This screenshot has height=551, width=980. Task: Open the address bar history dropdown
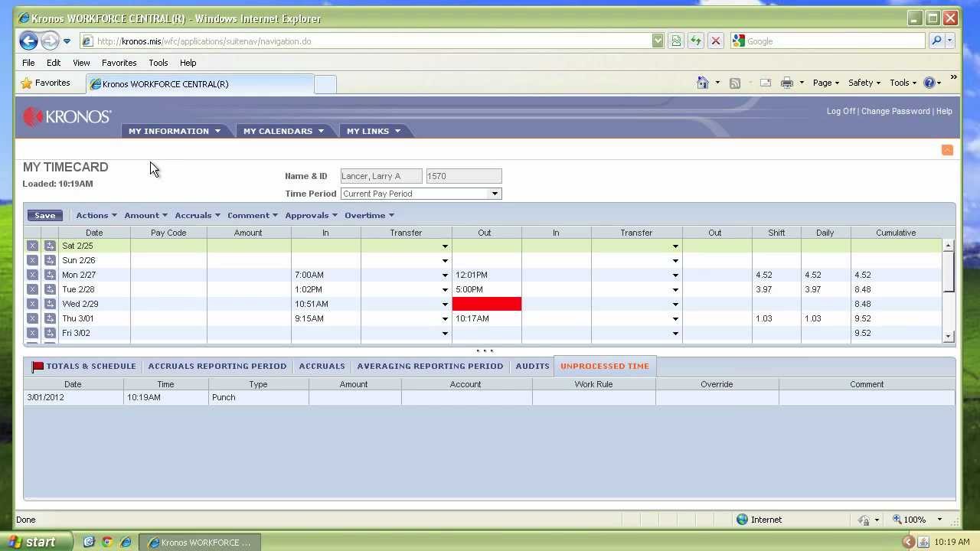(x=658, y=41)
